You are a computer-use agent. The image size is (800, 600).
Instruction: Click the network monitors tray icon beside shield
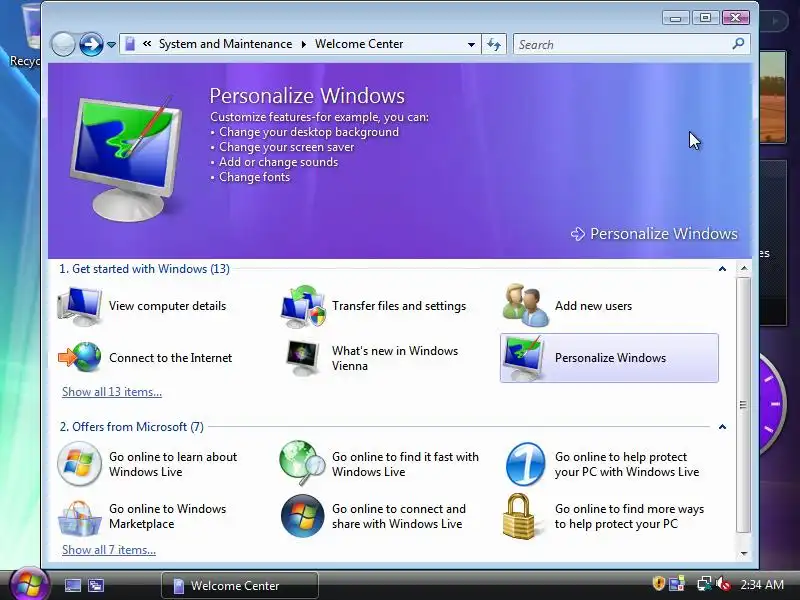(677, 584)
